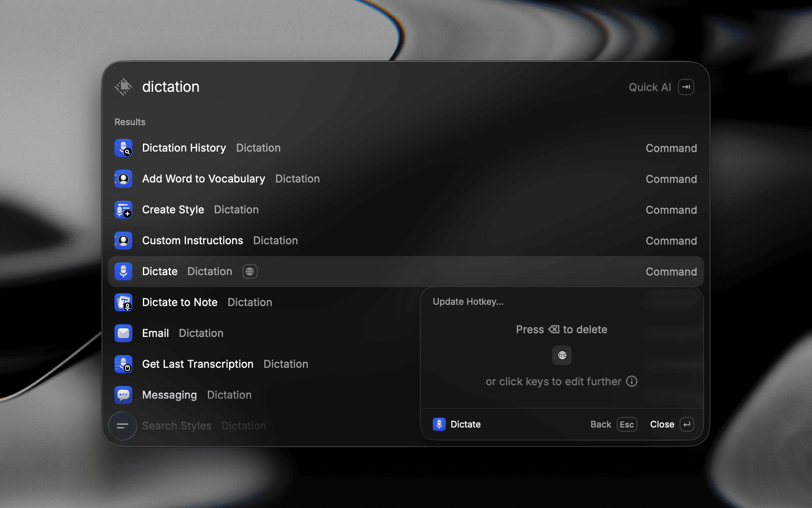Click the Dictate label in panel footer
This screenshot has width=812, height=508.
click(x=466, y=424)
